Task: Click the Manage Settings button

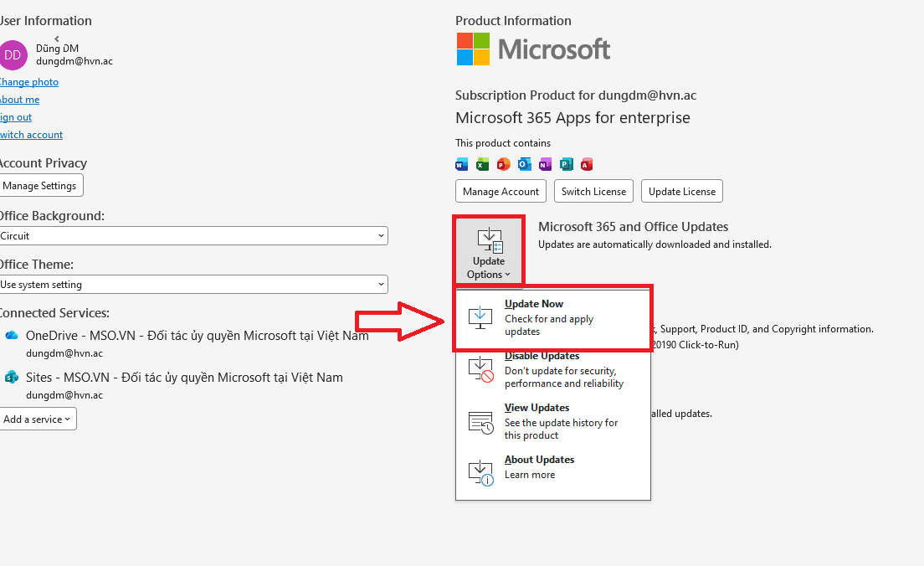Action: 40,186
